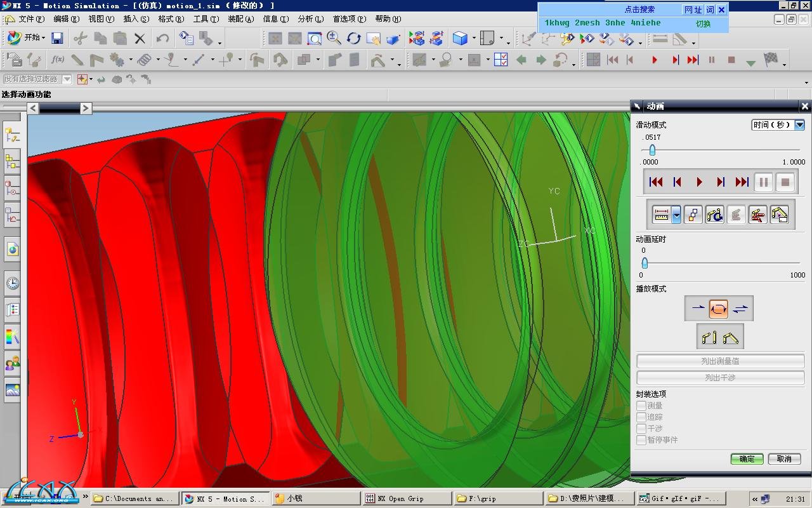This screenshot has height=508, width=812.
Task: Enable the 追踪 checkbox
Action: tap(641, 417)
